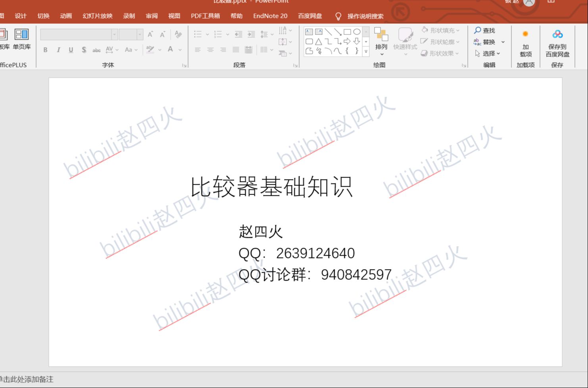This screenshot has width=588, height=388.
Task: Apply text highlight color
Action: click(x=150, y=50)
